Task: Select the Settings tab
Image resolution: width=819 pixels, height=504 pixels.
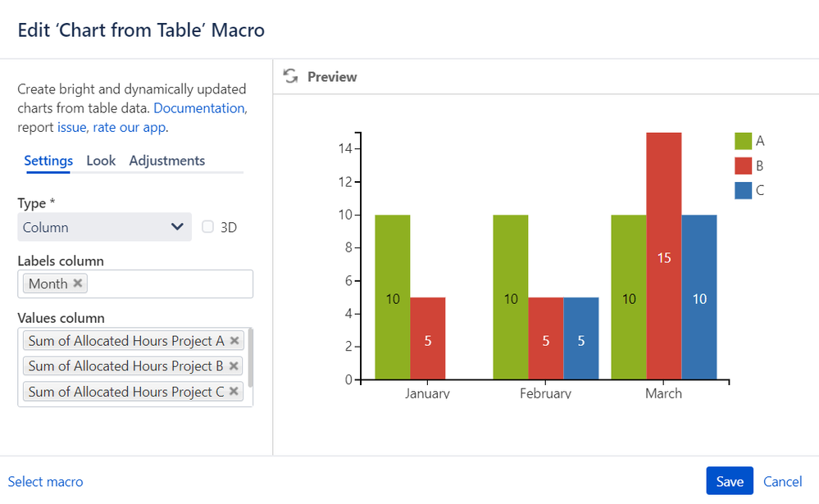Action: [x=48, y=161]
